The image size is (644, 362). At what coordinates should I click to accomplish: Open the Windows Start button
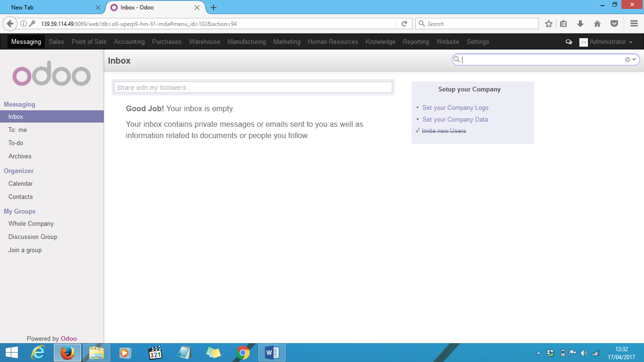[11, 353]
